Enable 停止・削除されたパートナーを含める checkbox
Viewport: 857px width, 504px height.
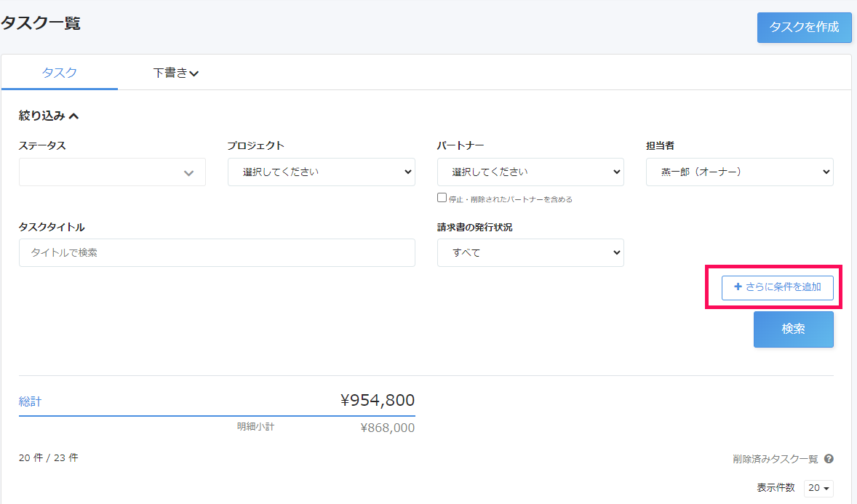point(442,198)
